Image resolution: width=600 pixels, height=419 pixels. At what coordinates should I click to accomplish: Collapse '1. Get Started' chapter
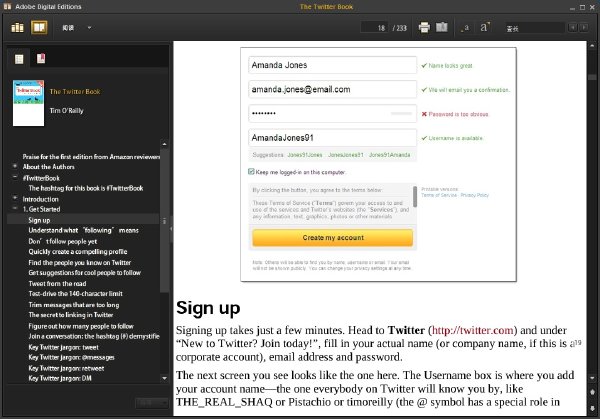15,209
